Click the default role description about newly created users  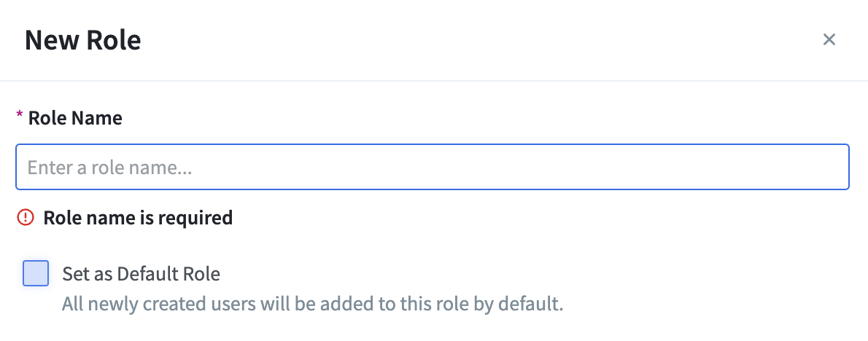(x=312, y=304)
